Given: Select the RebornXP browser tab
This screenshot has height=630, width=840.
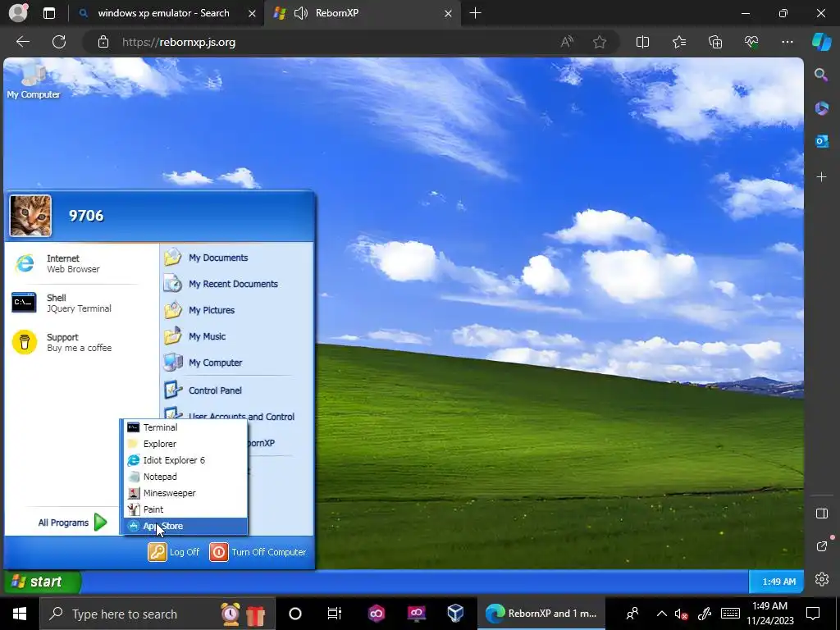Looking at the screenshot, I should (364, 13).
